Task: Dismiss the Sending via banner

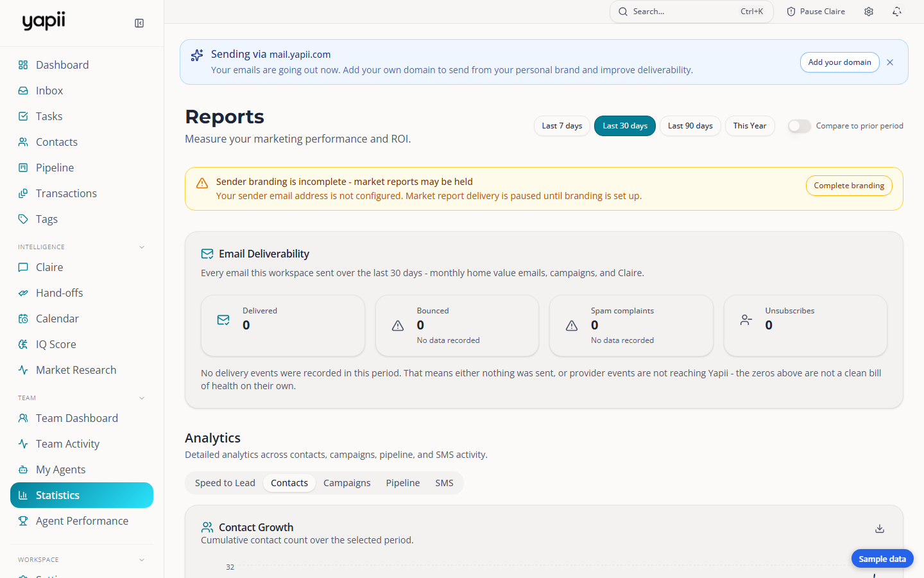Action: click(x=890, y=62)
